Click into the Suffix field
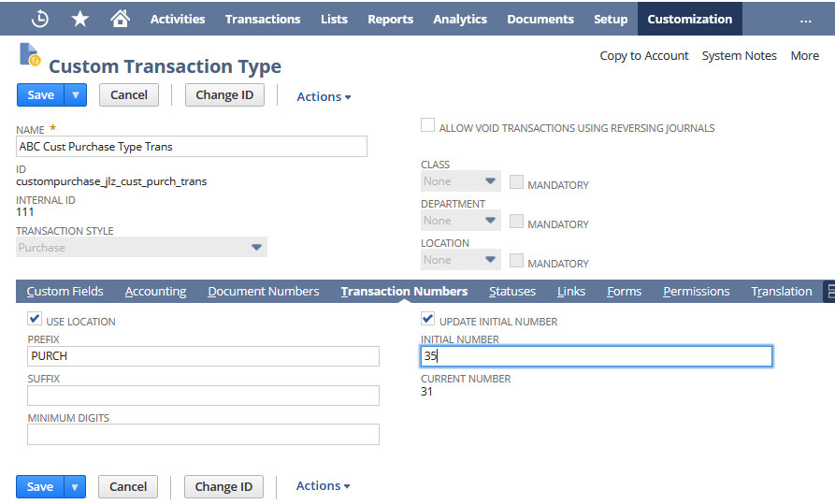This screenshot has height=504, width=835. pos(203,396)
